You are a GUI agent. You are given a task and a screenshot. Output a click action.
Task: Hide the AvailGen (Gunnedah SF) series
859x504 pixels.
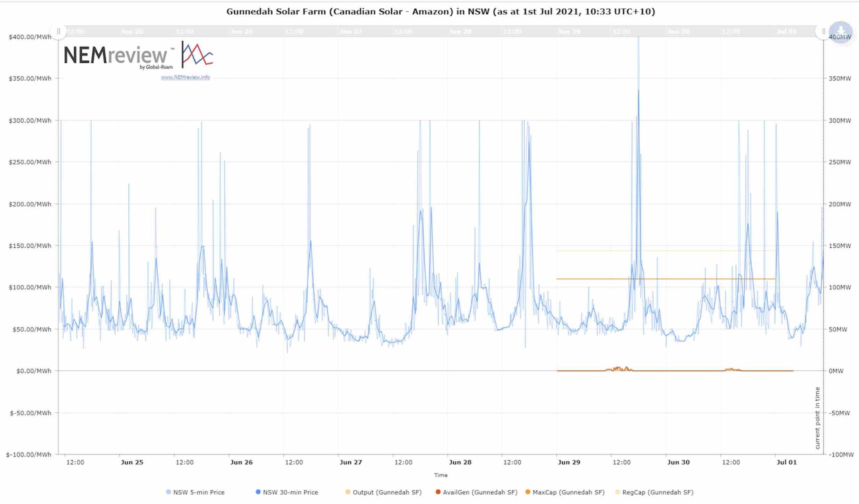tap(480, 492)
